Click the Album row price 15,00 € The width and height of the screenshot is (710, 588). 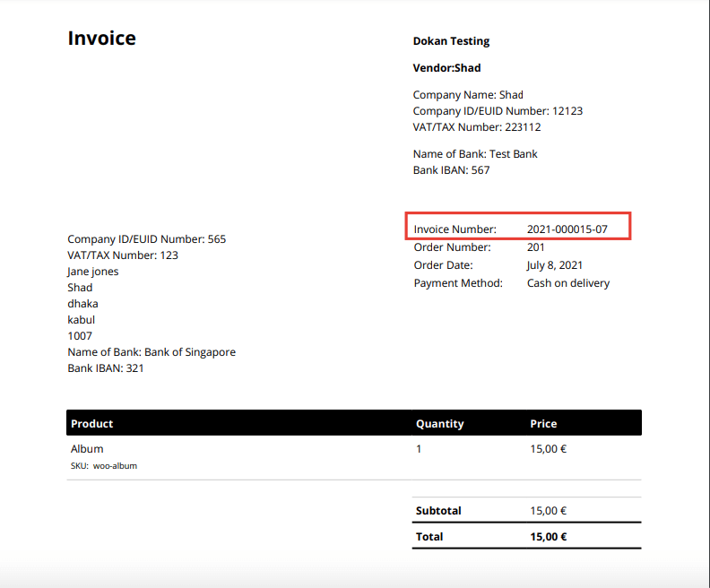(549, 449)
